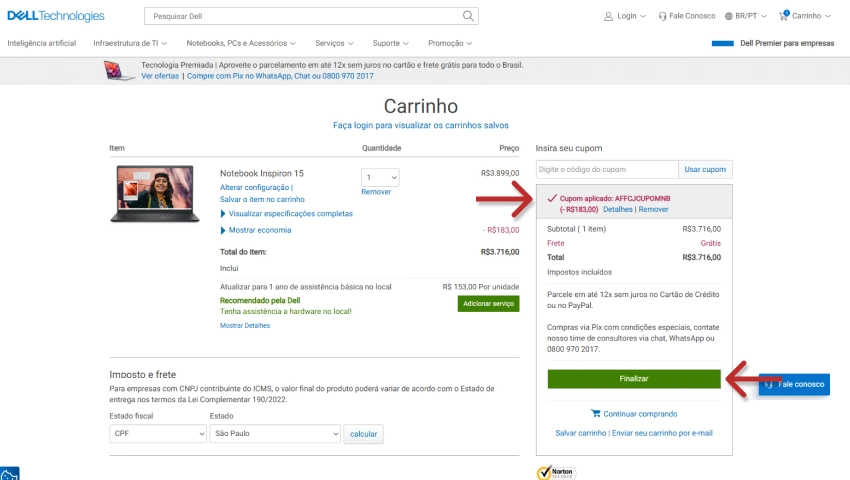Click the Fale Conosco headset icon
Viewport: 850px width, 480px height.
click(x=662, y=16)
